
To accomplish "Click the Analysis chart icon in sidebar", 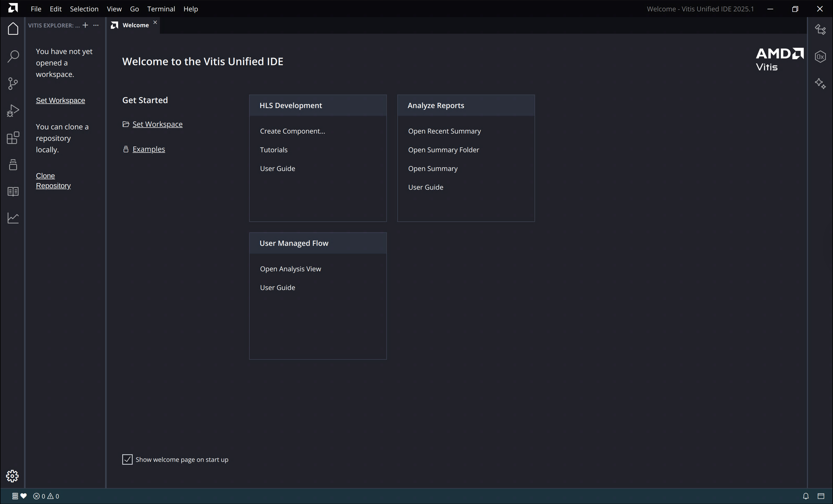I will click(13, 218).
